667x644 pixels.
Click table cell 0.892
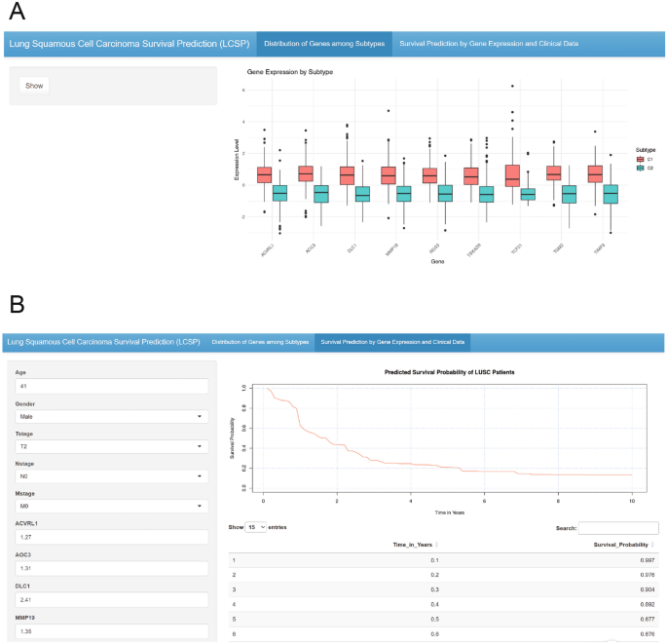click(648, 605)
